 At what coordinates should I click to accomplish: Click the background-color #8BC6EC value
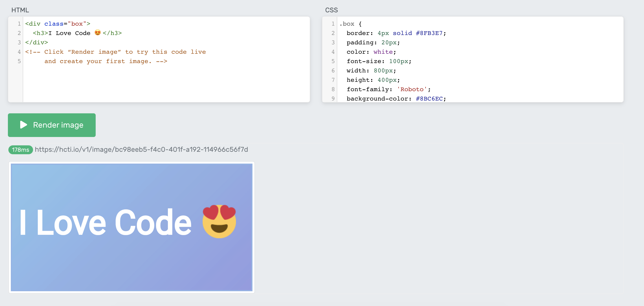click(x=429, y=99)
